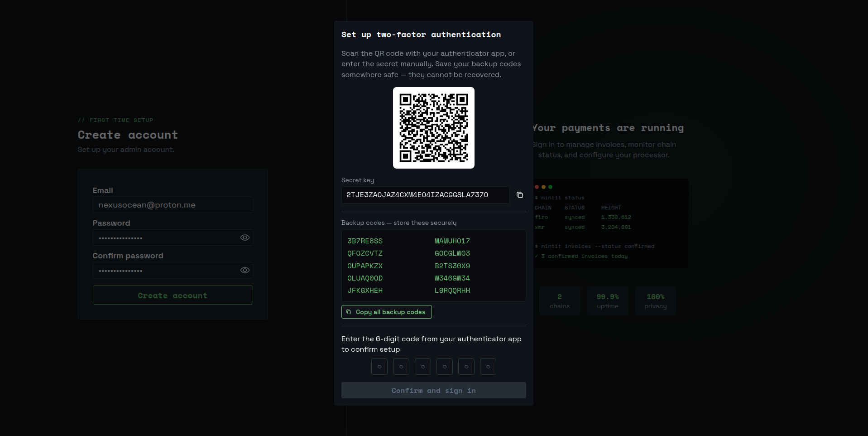Select the secret key text field
The image size is (868, 436).
click(x=426, y=195)
